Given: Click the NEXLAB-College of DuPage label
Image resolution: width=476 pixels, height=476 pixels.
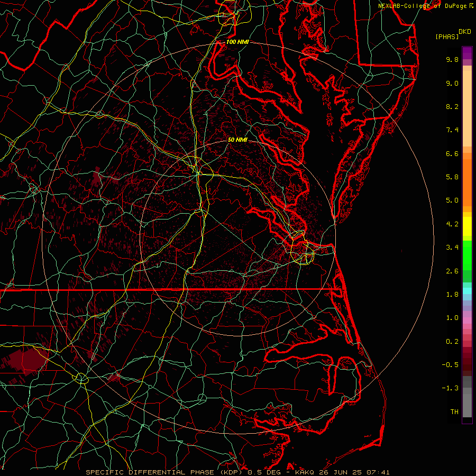Looking at the screenshot, I should [x=422, y=6].
